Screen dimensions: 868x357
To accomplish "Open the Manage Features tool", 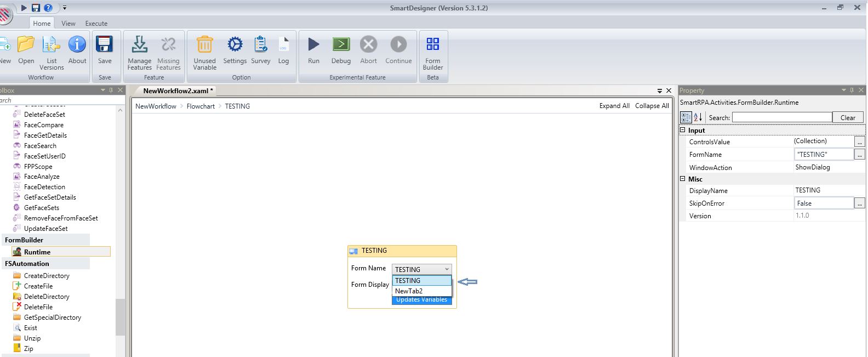I will (x=139, y=44).
